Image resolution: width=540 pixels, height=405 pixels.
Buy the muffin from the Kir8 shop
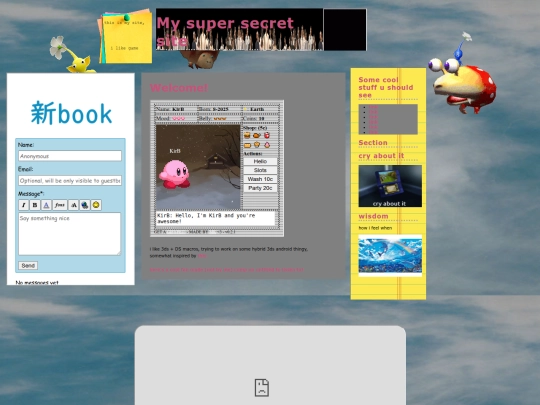coord(257,145)
